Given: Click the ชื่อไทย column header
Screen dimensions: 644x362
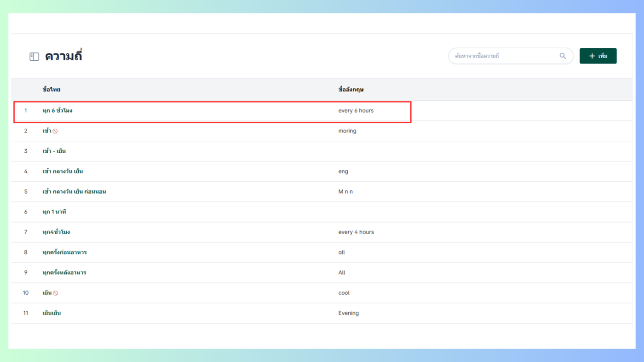Looking at the screenshot, I should [52, 89].
